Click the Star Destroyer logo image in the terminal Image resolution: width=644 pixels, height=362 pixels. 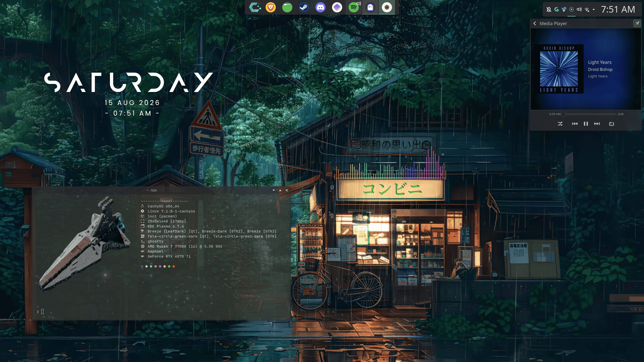pyautogui.click(x=85, y=244)
